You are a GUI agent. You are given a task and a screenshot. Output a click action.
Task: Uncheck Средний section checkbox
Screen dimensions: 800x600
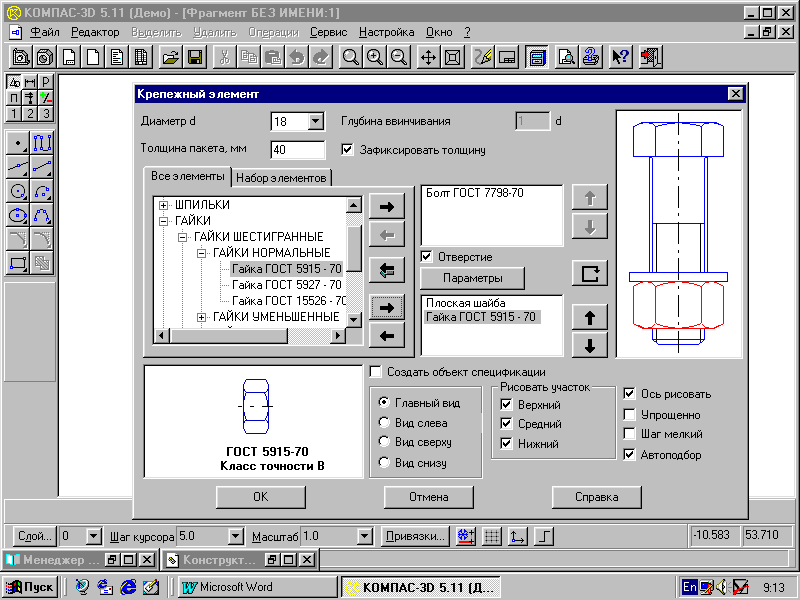click(506, 423)
